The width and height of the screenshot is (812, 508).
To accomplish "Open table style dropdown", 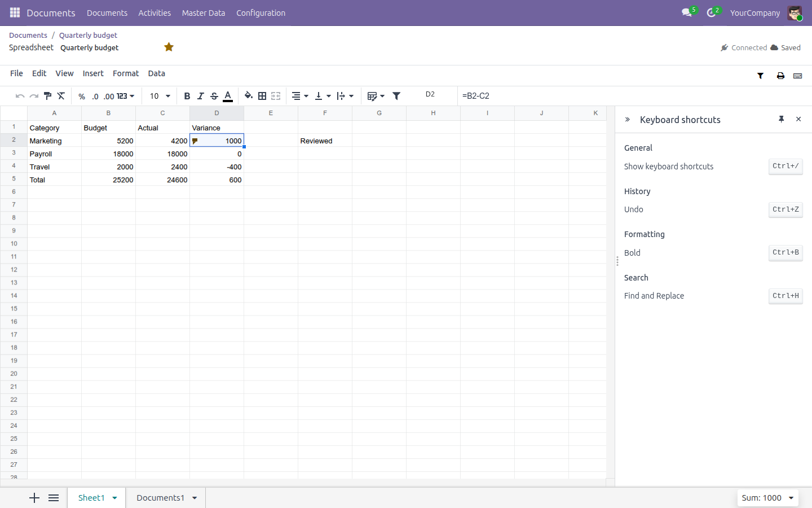I will click(376, 96).
